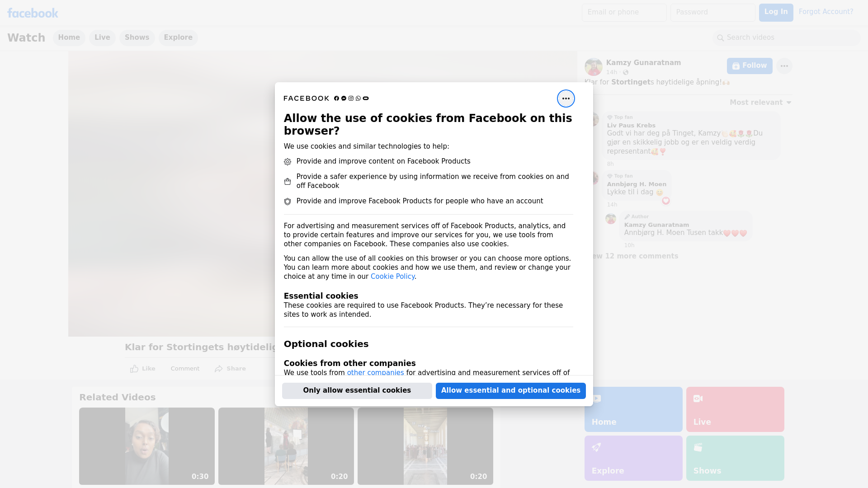Image resolution: width=868 pixels, height=488 pixels.
Task: Open the purple Explore tile card
Action: point(633,458)
